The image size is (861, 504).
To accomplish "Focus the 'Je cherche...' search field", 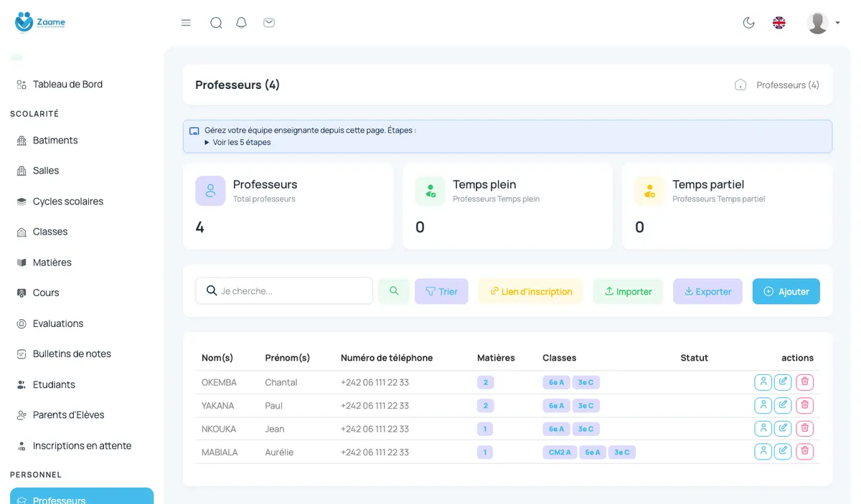I will (284, 291).
